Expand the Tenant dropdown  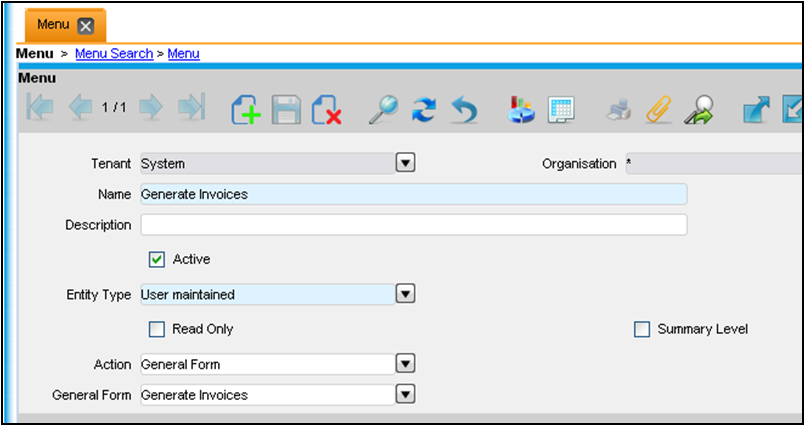coord(405,163)
